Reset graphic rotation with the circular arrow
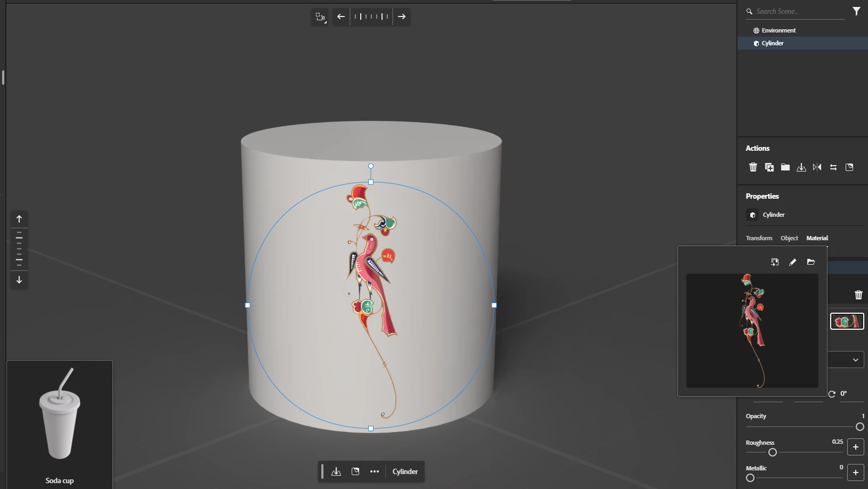 coord(832,394)
